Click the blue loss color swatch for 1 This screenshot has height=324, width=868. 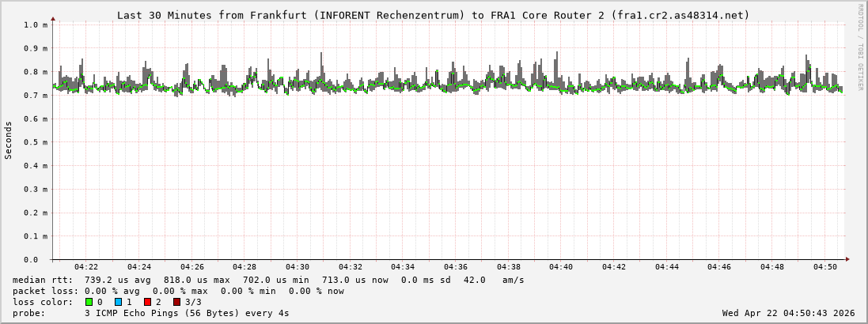118,302
